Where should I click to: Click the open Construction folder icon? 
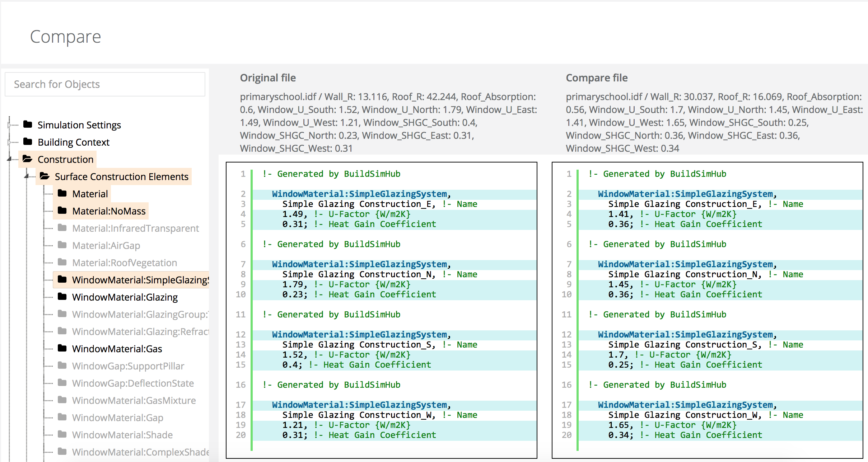(x=28, y=159)
